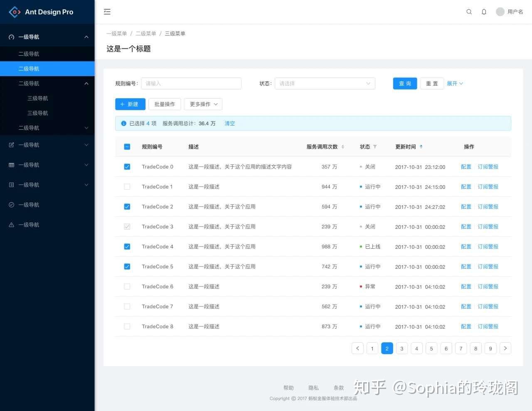This screenshot has height=411, width=532.
Task: Sort table by 更新时间 column
Action: pyautogui.click(x=421, y=146)
